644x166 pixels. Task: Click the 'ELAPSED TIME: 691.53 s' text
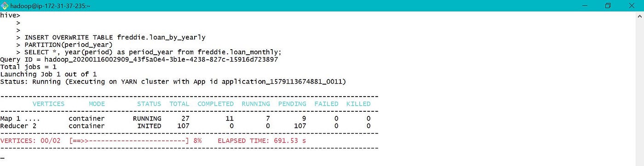click(x=262, y=141)
